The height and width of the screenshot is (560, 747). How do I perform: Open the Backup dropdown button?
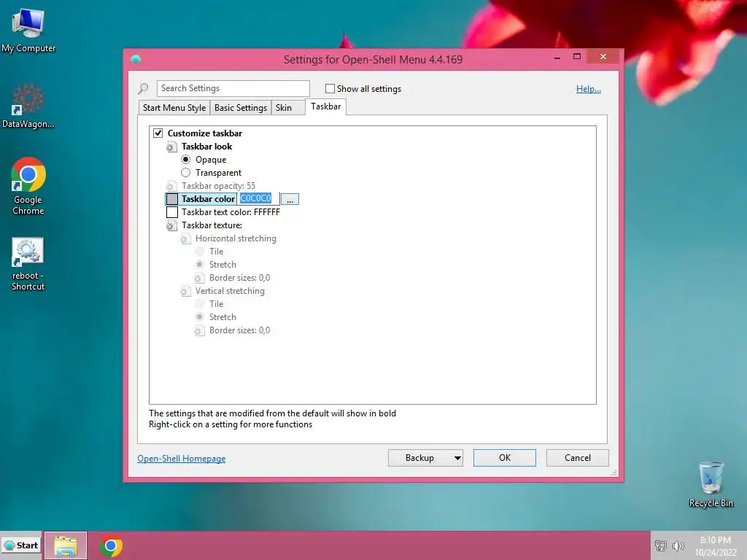click(425, 458)
